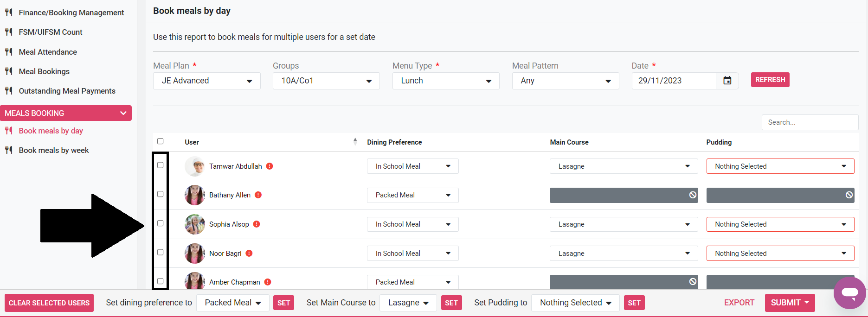Image resolution: width=868 pixels, height=317 pixels.
Task: Go to Meal Attendance in sidebar
Action: tap(48, 52)
